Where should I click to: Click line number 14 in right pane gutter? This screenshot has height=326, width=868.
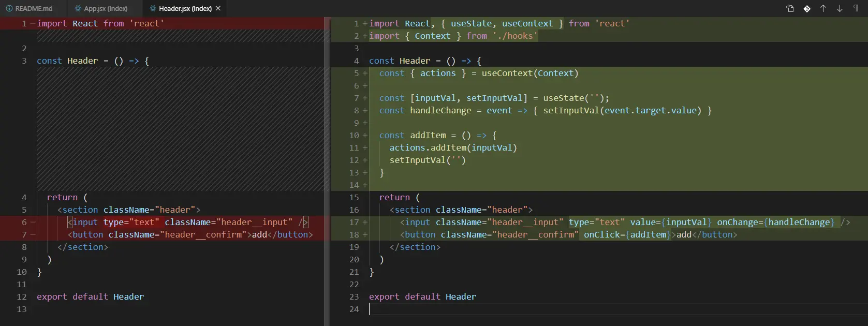click(x=354, y=185)
